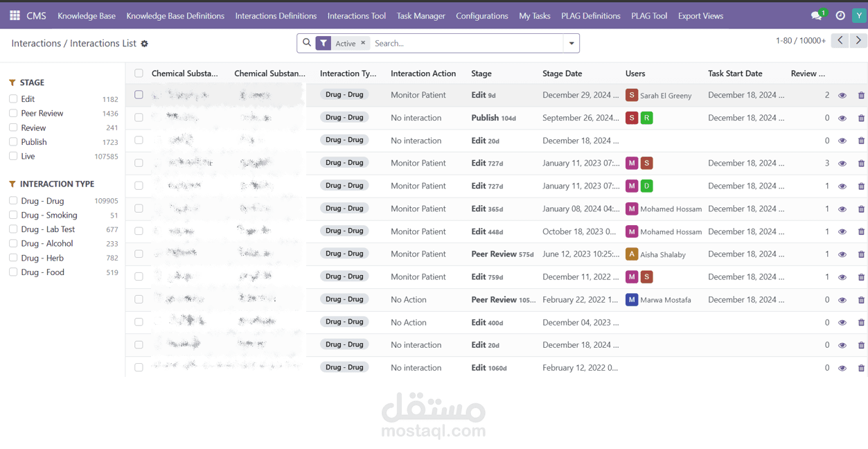Click the Peer Review 575d stage cell

(x=502, y=254)
